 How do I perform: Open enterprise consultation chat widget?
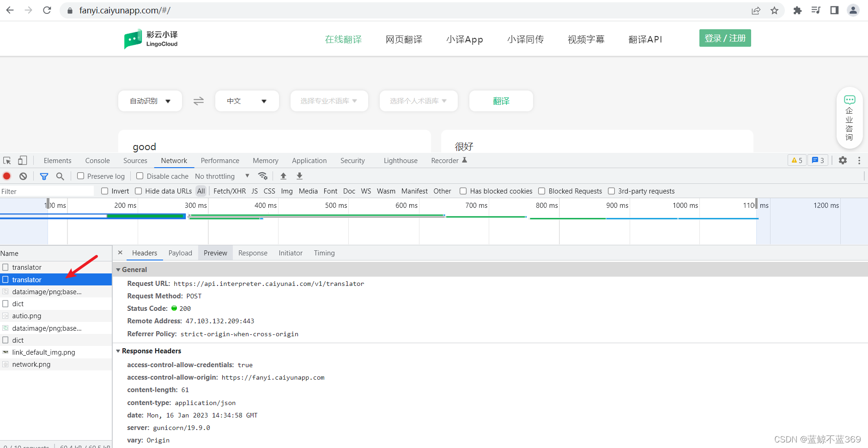click(x=850, y=118)
